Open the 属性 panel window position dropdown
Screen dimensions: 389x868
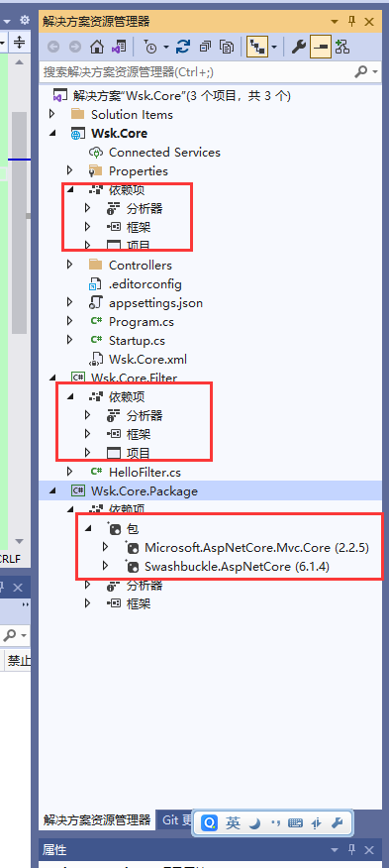click(x=335, y=850)
